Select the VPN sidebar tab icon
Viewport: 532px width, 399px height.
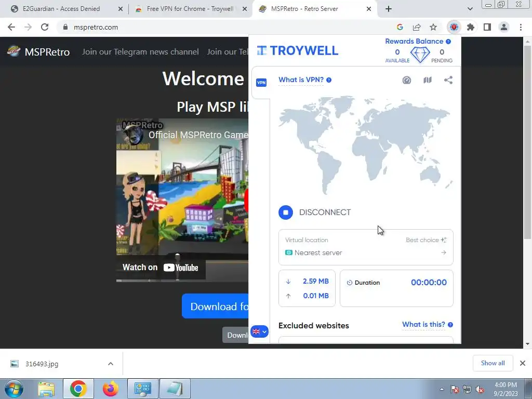[261, 83]
